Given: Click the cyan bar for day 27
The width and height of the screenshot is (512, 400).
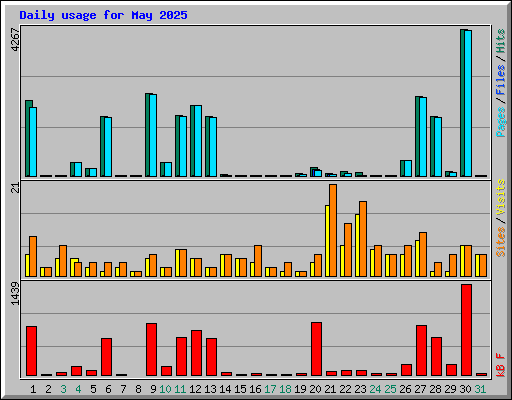Looking at the screenshot, I should point(423,137).
